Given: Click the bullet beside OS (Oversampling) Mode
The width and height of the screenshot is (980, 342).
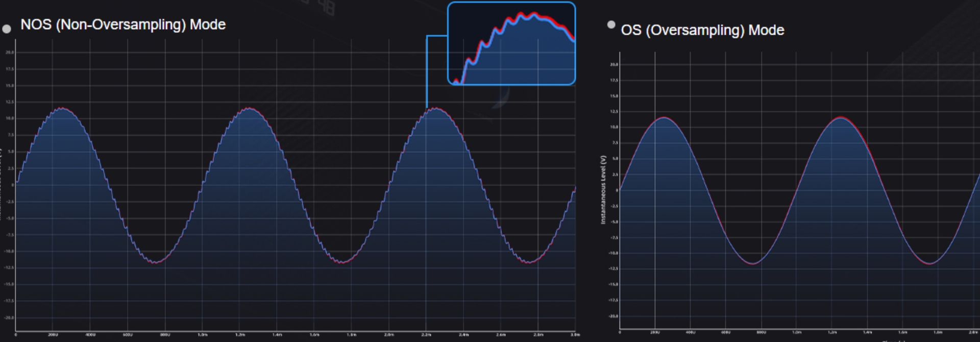Looking at the screenshot, I should 611,25.
